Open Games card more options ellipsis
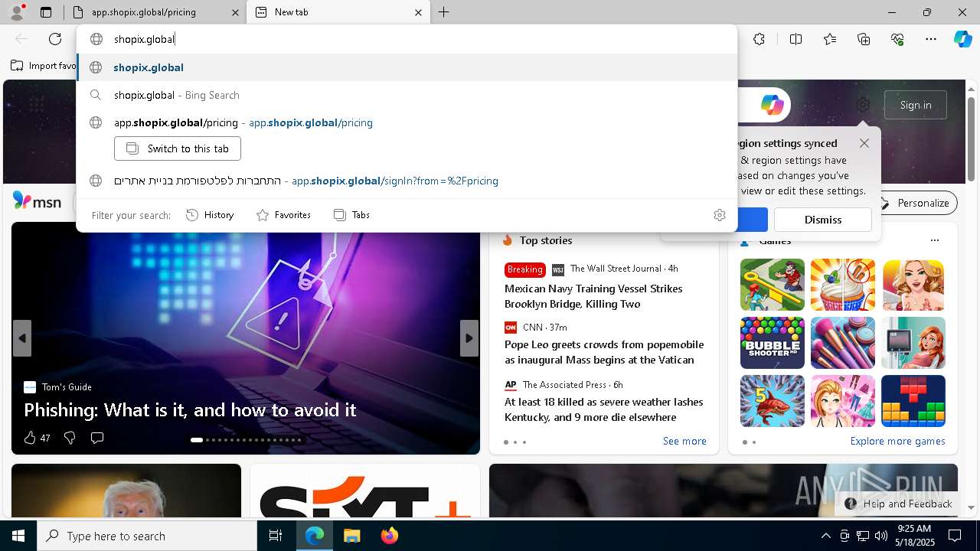 click(x=934, y=240)
